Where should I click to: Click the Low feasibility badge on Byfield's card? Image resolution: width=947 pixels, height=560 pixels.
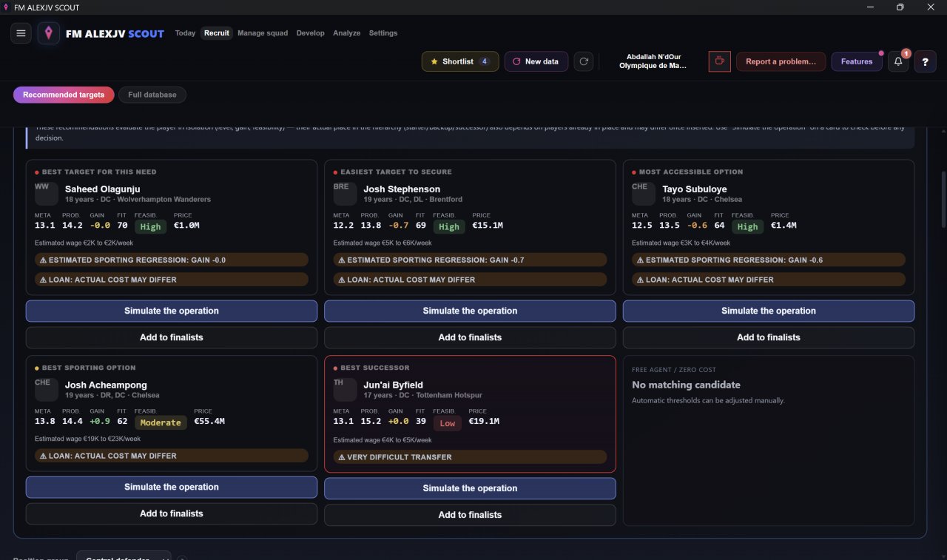pyautogui.click(x=448, y=423)
